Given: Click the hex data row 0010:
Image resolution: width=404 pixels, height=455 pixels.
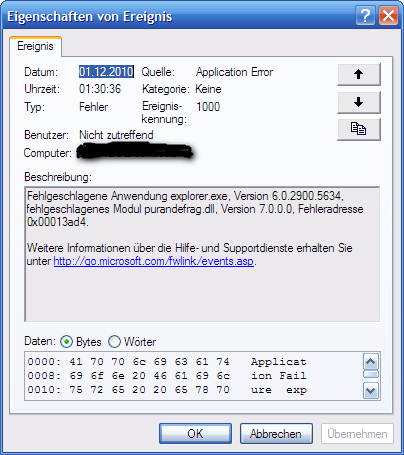Looking at the screenshot, I should tap(167, 390).
